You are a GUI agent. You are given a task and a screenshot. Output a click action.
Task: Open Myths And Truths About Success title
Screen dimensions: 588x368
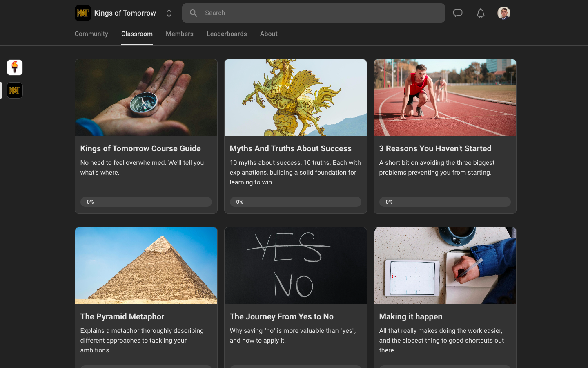click(x=290, y=148)
